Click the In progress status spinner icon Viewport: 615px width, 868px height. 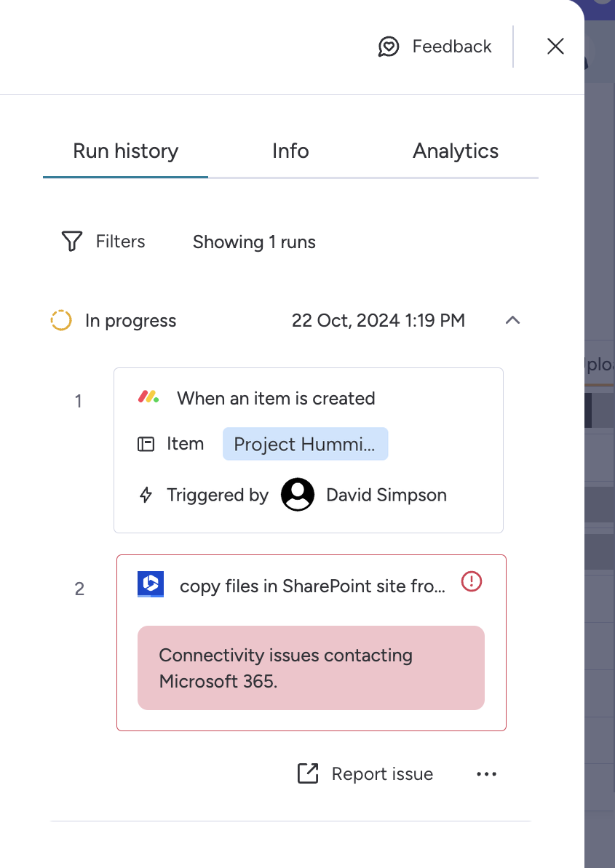point(60,321)
